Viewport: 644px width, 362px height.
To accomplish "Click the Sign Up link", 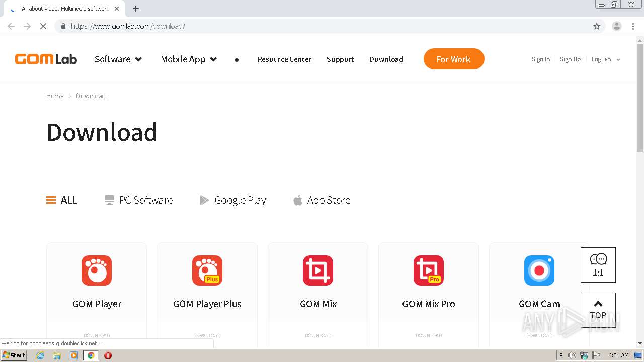I will pos(570,59).
